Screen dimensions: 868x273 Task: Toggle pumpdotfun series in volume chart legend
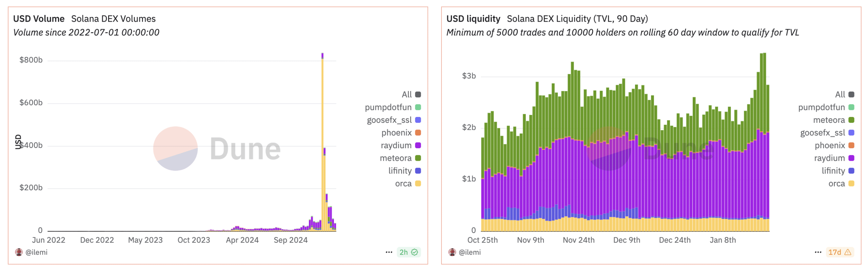(388, 107)
